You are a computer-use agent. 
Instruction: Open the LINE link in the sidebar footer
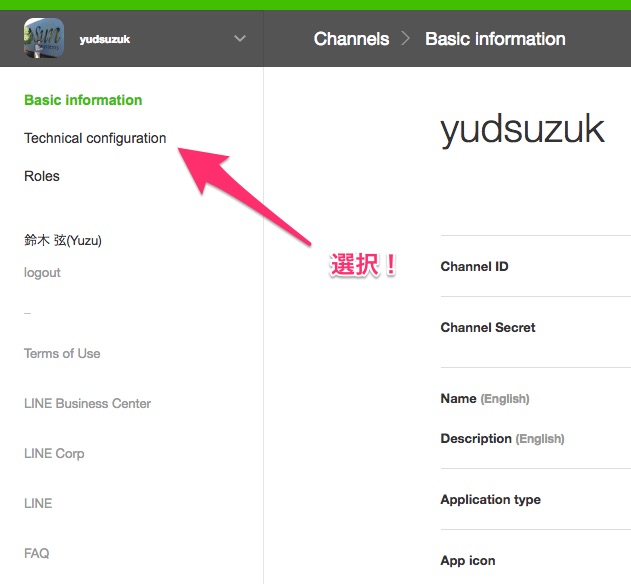pyautogui.click(x=38, y=503)
